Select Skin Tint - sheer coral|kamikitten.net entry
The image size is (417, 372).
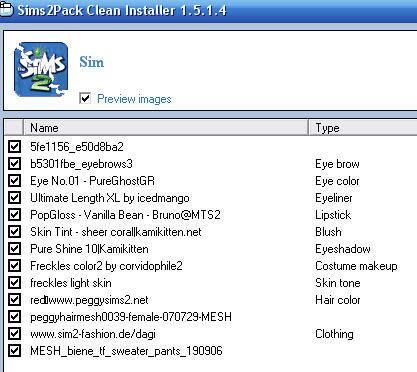tap(116, 232)
